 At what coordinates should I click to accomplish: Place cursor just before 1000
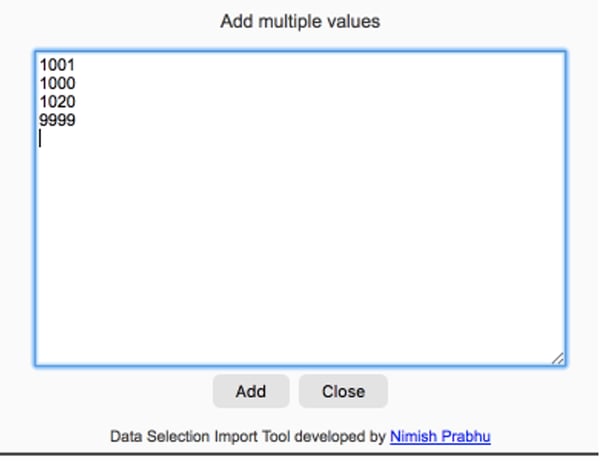click(40, 83)
